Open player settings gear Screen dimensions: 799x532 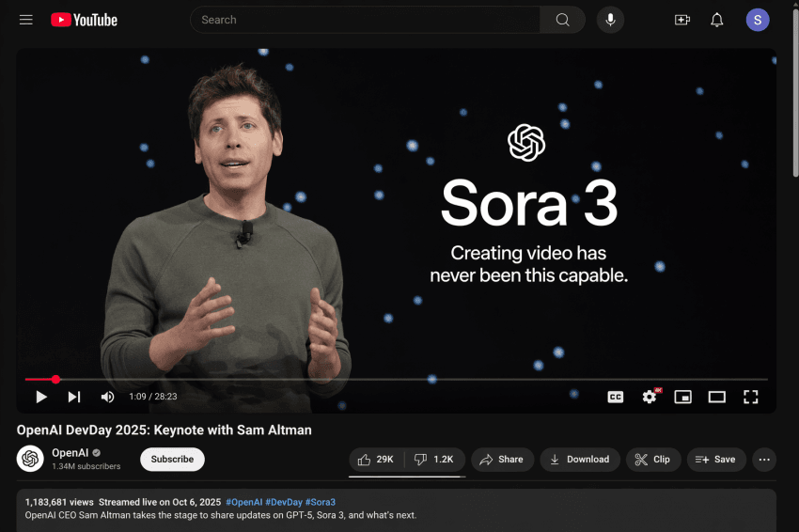click(650, 397)
